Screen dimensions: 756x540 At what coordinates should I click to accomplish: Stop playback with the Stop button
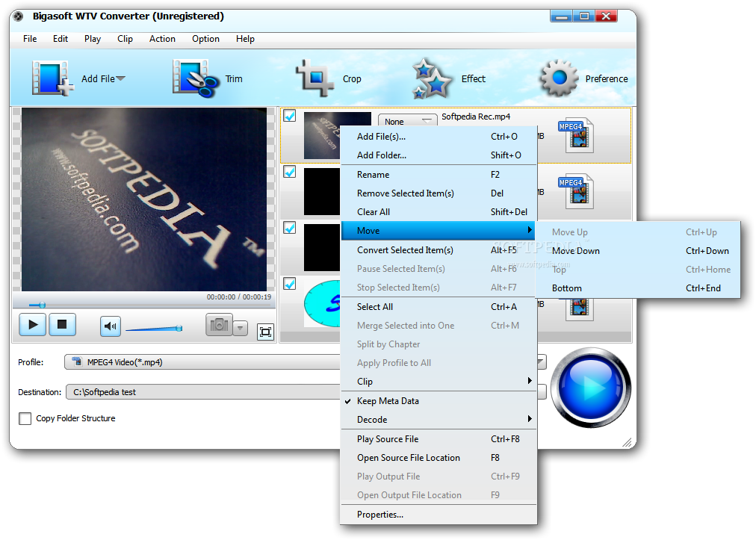coord(62,324)
